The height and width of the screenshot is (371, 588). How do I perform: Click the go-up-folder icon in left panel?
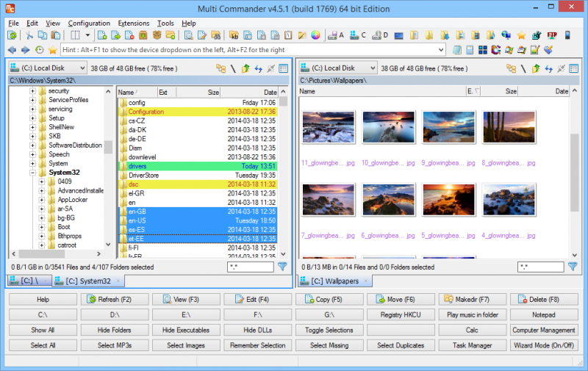pos(245,68)
